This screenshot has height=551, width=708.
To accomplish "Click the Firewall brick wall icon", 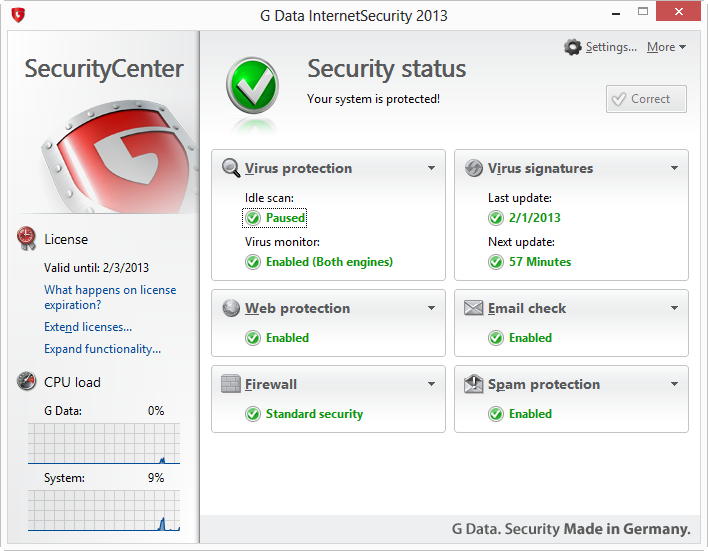I will [x=231, y=384].
